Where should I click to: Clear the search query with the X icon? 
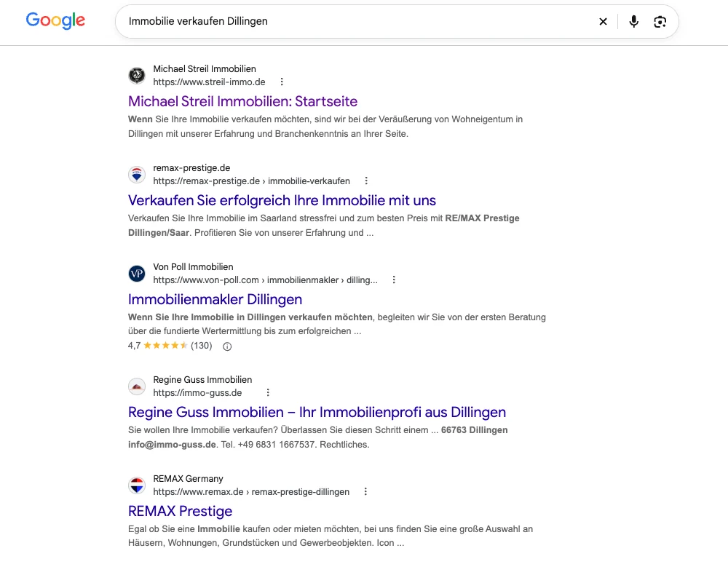tap(603, 21)
